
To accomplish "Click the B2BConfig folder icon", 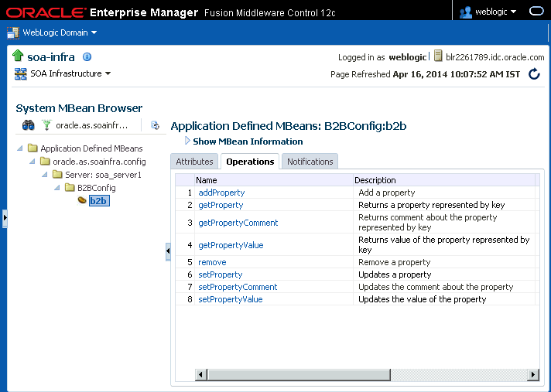I will (x=70, y=187).
